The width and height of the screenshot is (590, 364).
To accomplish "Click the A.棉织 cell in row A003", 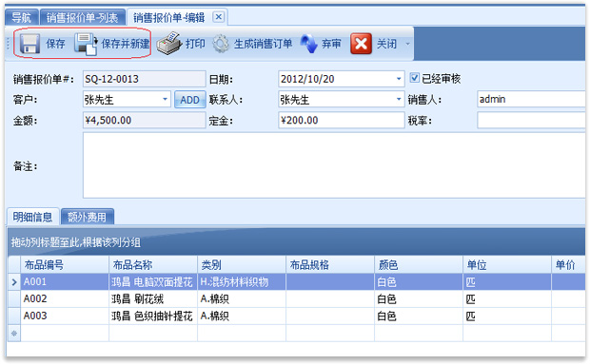I will coord(242,316).
